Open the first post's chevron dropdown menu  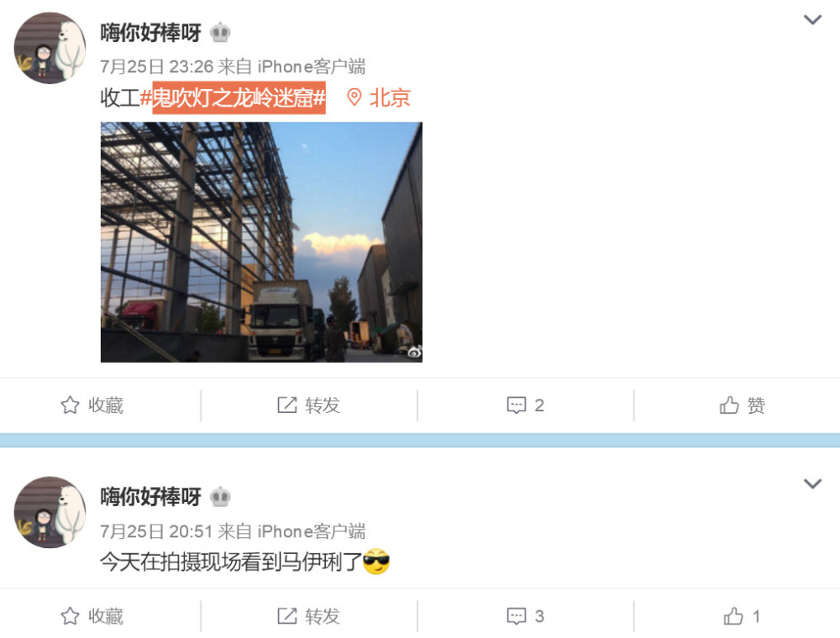click(x=812, y=20)
